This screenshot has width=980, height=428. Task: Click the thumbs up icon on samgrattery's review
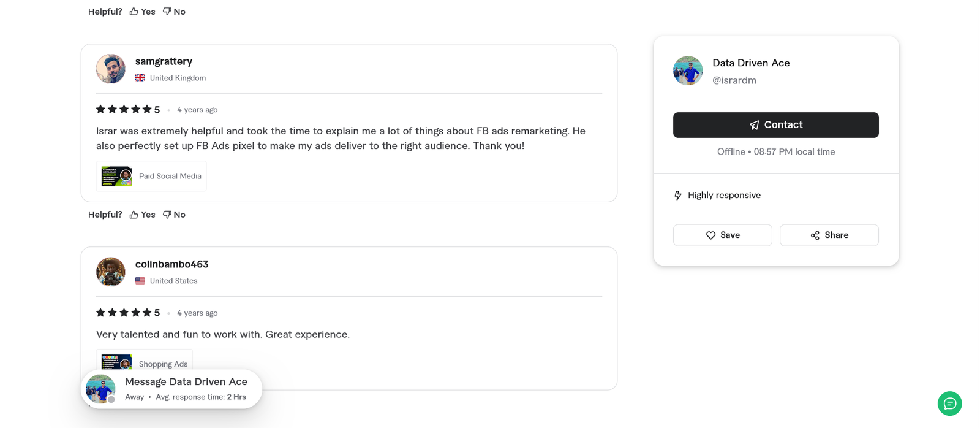[134, 214]
